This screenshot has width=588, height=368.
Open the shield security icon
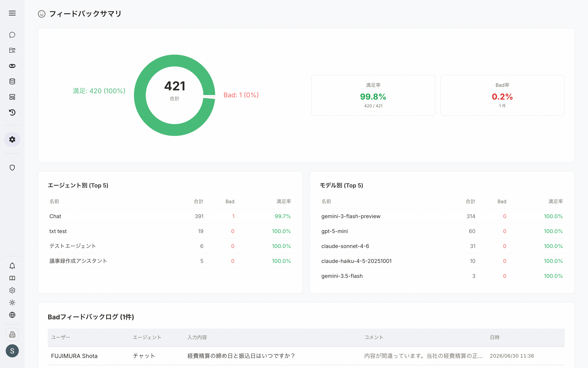tap(12, 168)
